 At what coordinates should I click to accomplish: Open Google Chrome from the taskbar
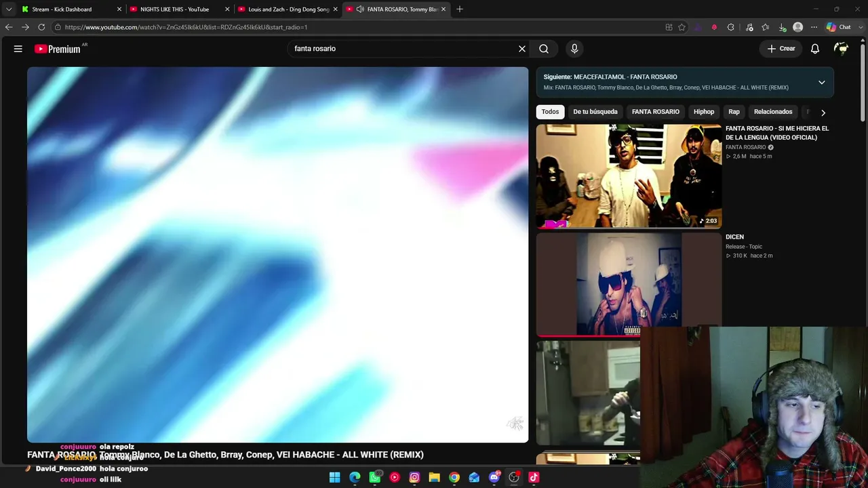point(454,477)
